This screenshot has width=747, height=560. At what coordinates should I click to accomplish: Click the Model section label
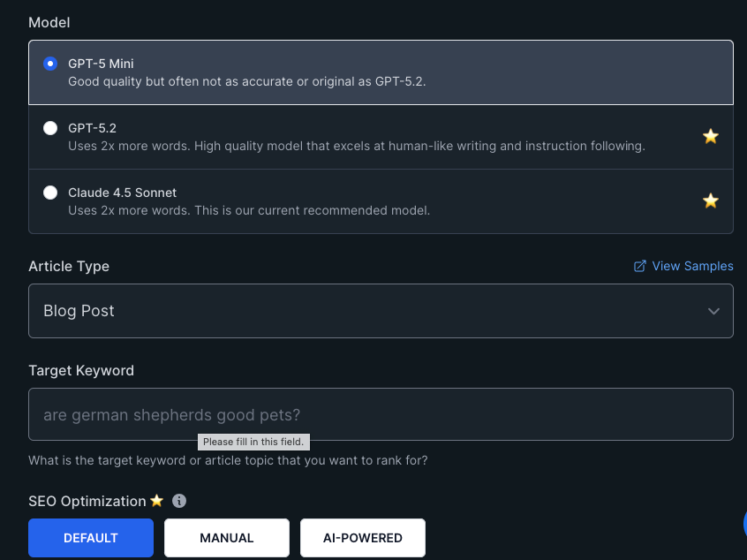point(49,22)
